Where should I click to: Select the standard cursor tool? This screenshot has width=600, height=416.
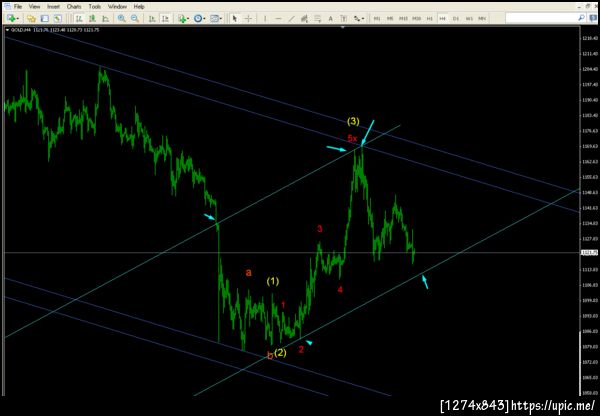235,18
